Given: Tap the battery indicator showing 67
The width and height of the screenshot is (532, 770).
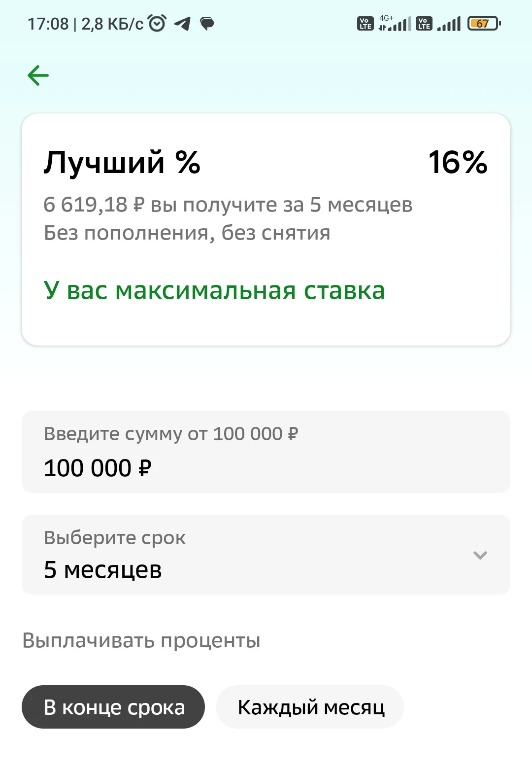Looking at the screenshot, I should pos(484,23).
